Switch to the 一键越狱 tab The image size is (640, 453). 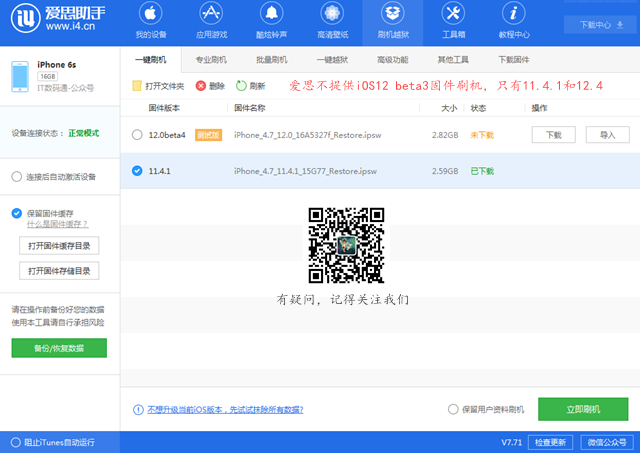(x=332, y=60)
